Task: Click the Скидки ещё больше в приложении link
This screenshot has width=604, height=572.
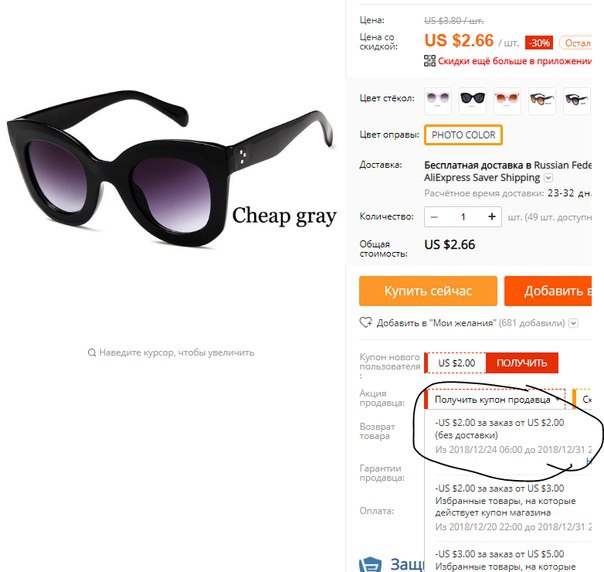Action: point(515,61)
